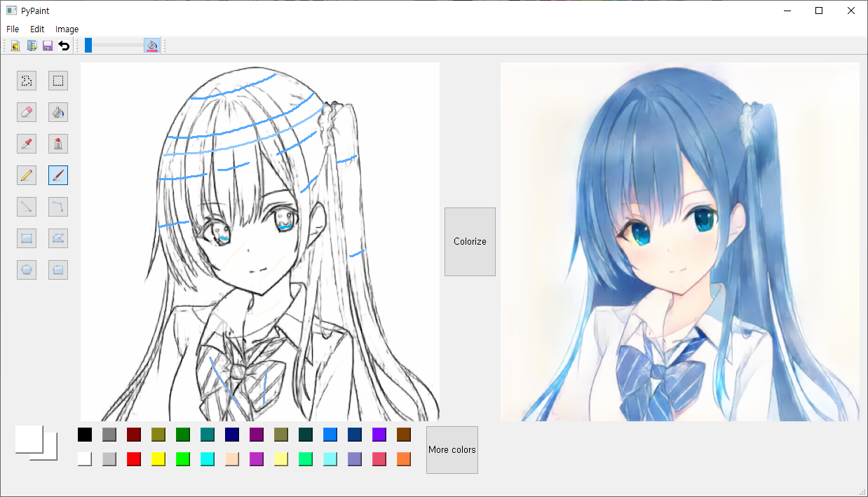Activate the eyedropper color picker tool
The image size is (868, 497).
pos(27,144)
